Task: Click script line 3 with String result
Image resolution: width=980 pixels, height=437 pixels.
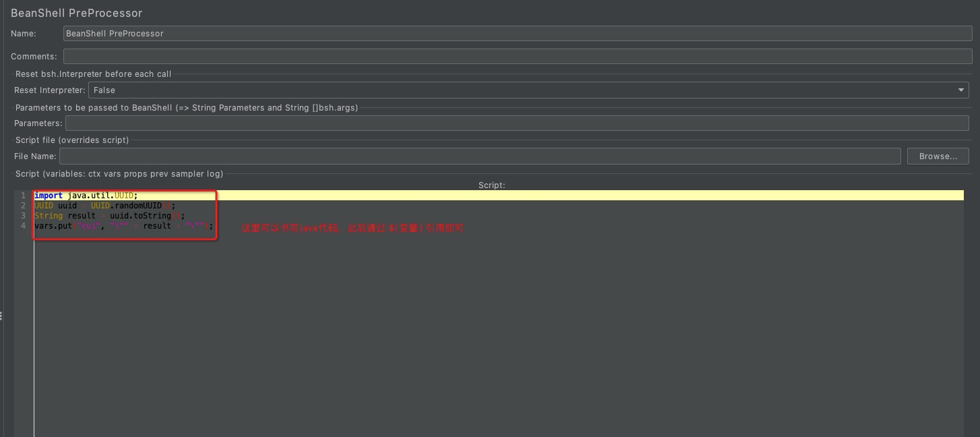Action: click(109, 216)
